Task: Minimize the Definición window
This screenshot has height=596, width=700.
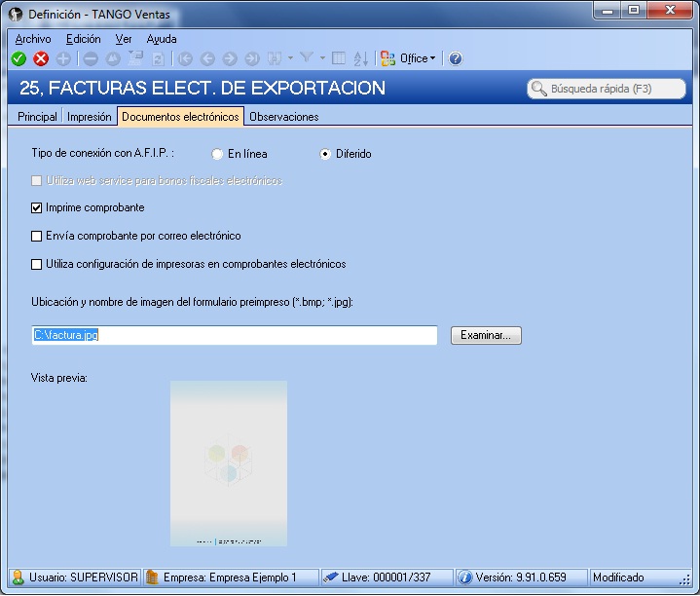Action: point(608,11)
